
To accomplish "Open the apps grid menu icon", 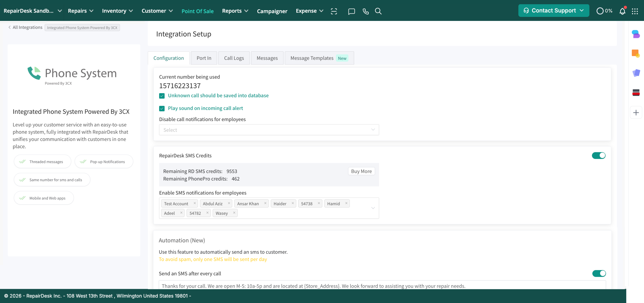I will coord(635,11).
